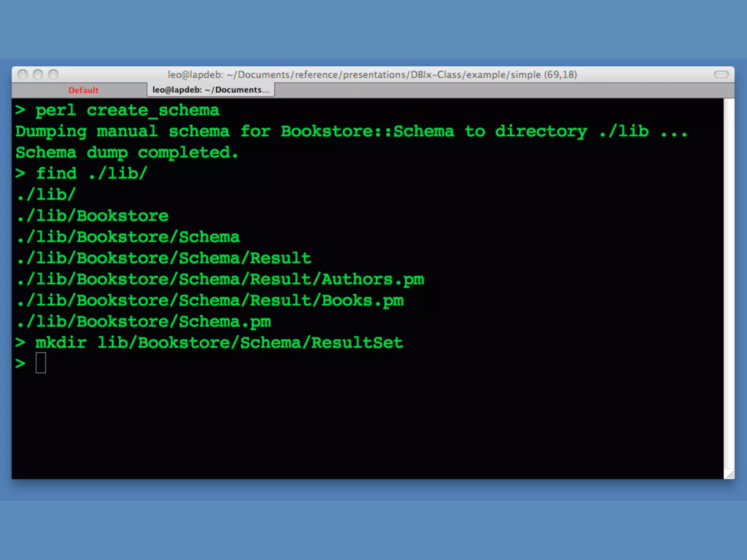Click the 'perl create_schema' command line
Viewport: 747px width, 560px height.
(x=127, y=110)
